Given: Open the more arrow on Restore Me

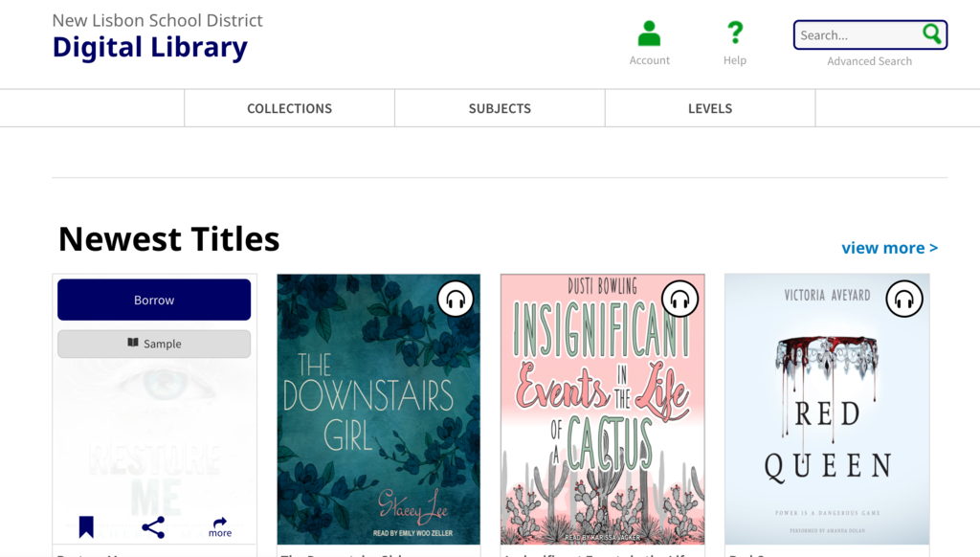Looking at the screenshot, I should pyautogui.click(x=220, y=526).
